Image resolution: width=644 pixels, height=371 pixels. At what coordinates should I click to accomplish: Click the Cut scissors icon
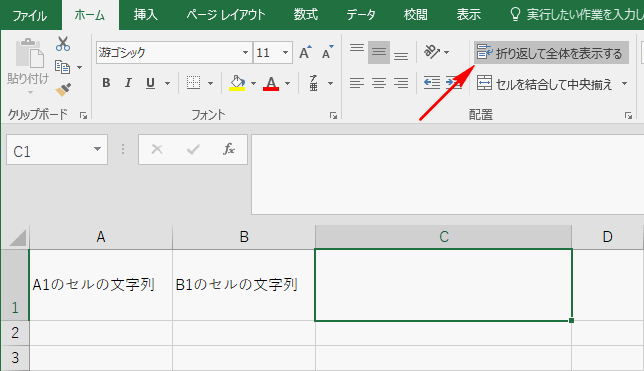tap(63, 44)
